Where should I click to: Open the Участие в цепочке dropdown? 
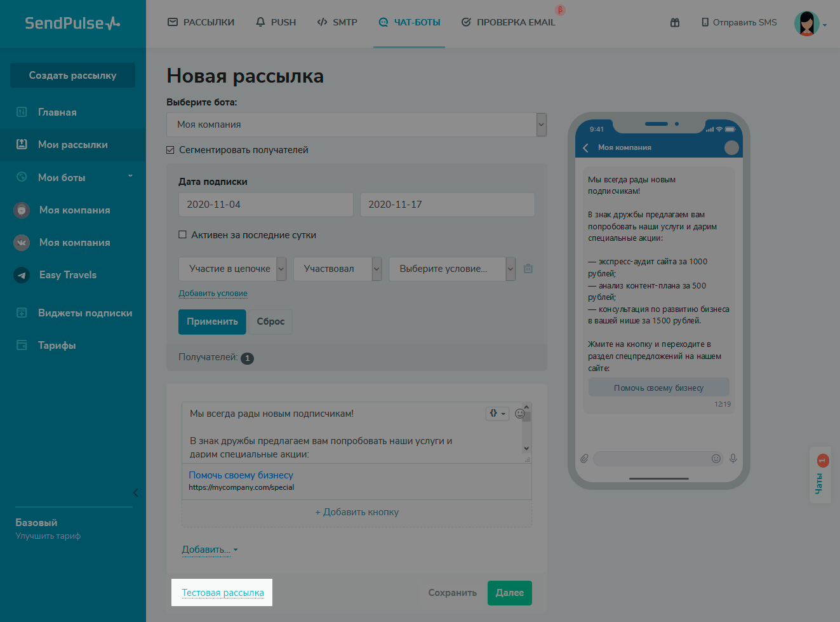pyautogui.click(x=232, y=269)
